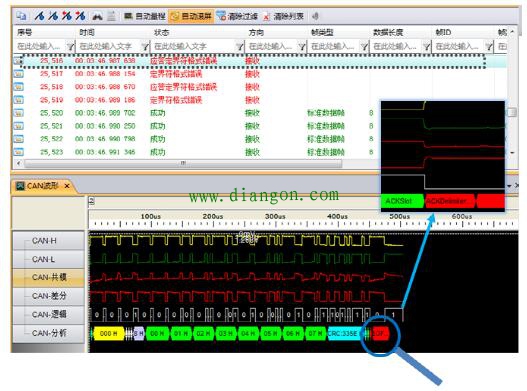Click the frame list horizontal scrollbar
This screenshot has height=391, width=527.
(x=183, y=163)
